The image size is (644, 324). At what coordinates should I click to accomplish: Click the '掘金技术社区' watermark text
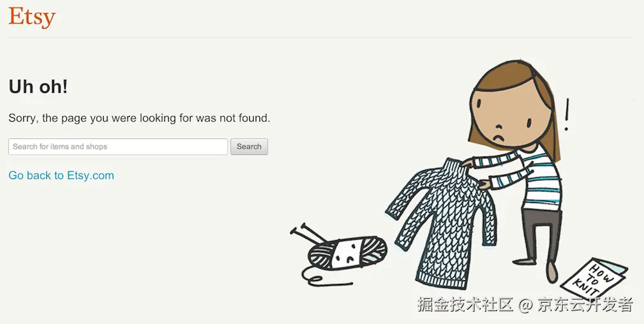(466, 304)
